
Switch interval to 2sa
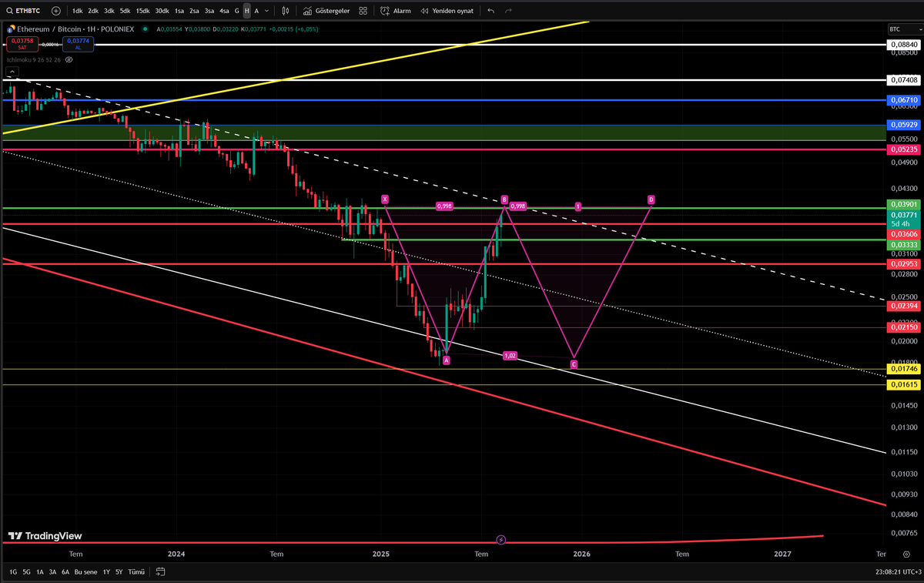coord(194,12)
